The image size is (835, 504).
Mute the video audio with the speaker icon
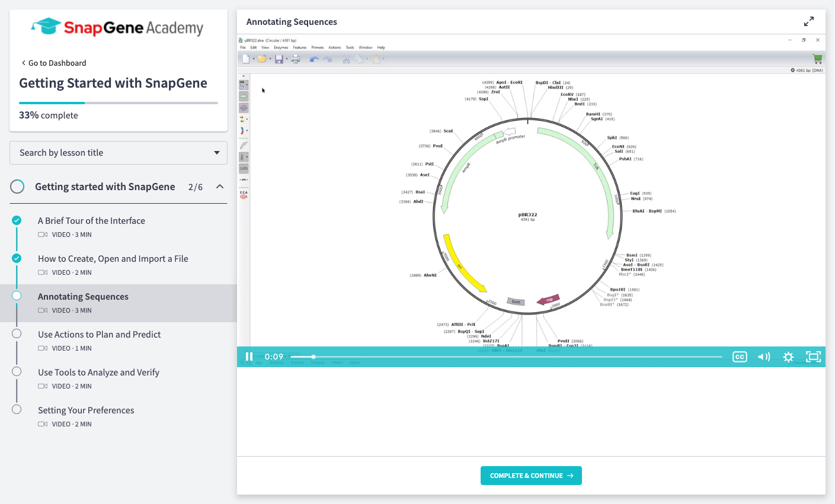tap(764, 357)
